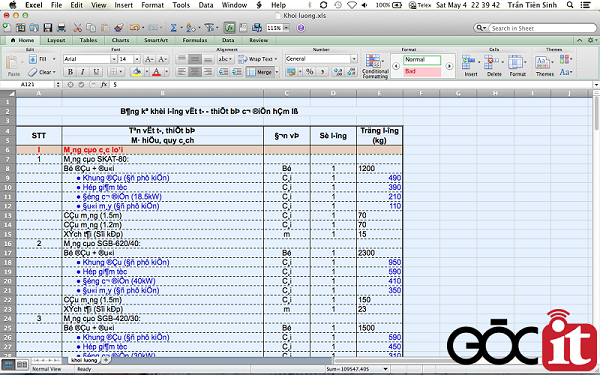The image size is (600, 375).
Task: Open the ribbon settings gear menu
Action: coord(592,40)
